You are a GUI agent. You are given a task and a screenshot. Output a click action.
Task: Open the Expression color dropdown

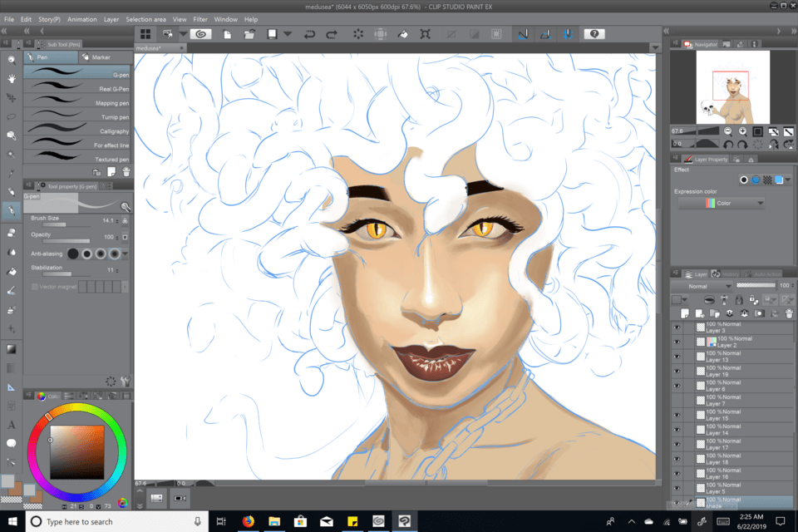[x=722, y=203]
